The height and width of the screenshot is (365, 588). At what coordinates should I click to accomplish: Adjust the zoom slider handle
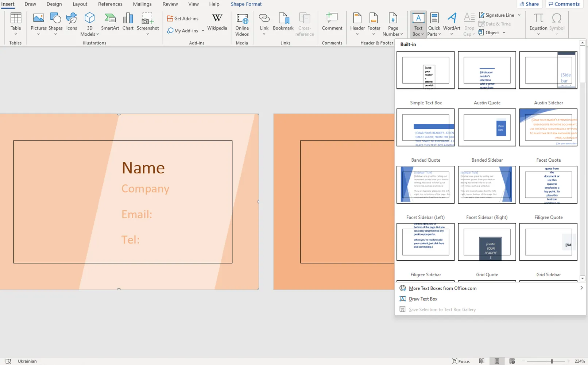[x=552, y=361]
